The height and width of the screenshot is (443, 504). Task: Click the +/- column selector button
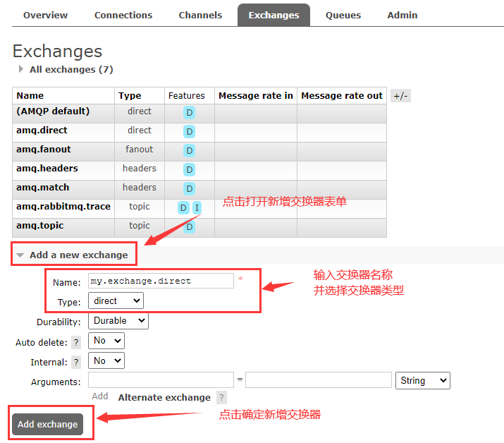click(400, 96)
